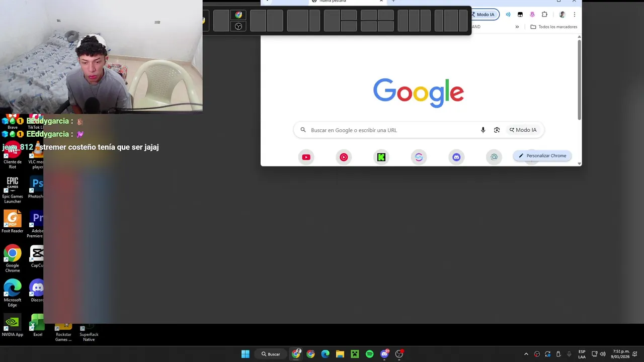Open the Discord shortcut tile in Chrome
Screen dimensions: 644x362
[456, 157]
